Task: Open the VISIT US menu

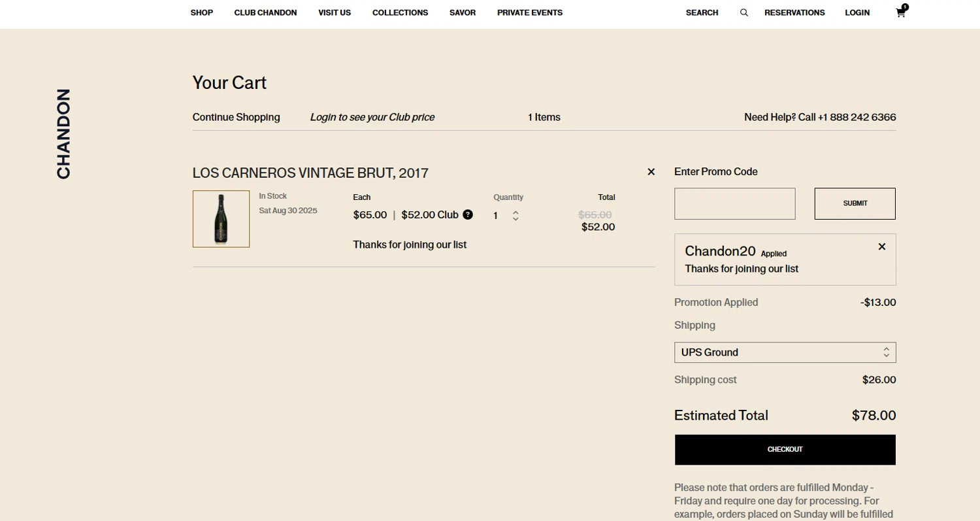Action: coord(335,12)
